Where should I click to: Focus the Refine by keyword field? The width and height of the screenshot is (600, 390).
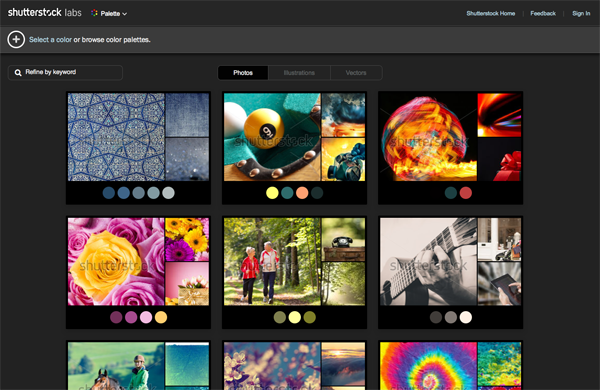tap(65, 73)
